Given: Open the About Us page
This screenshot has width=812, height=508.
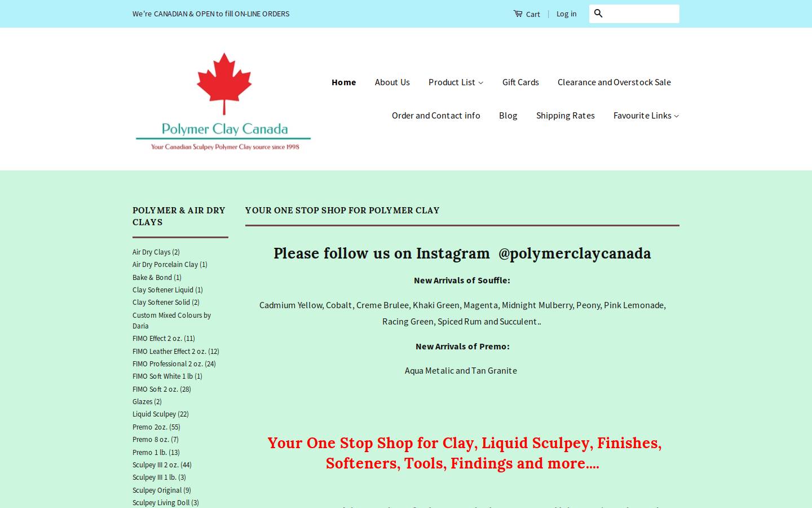Looking at the screenshot, I should (x=392, y=82).
